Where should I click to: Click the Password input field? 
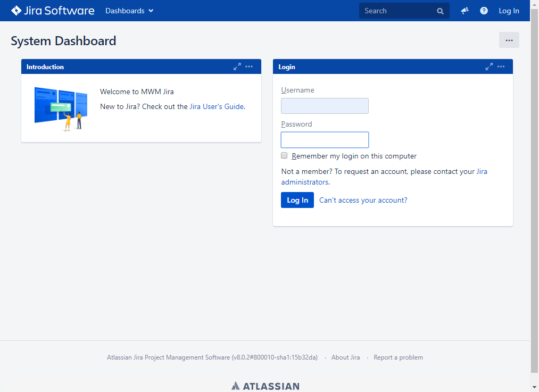(325, 140)
